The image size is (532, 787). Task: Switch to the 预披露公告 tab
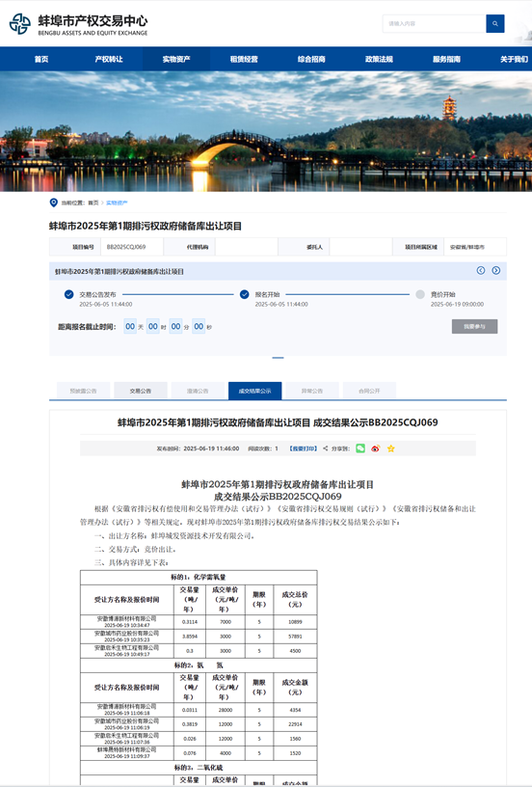[x=83, y=391]
